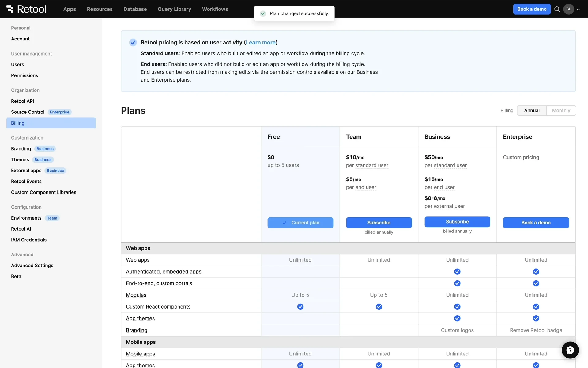Select Billing in sidebar
The height and width of the screenshot is (368, 588).
[x=51, y=123]
